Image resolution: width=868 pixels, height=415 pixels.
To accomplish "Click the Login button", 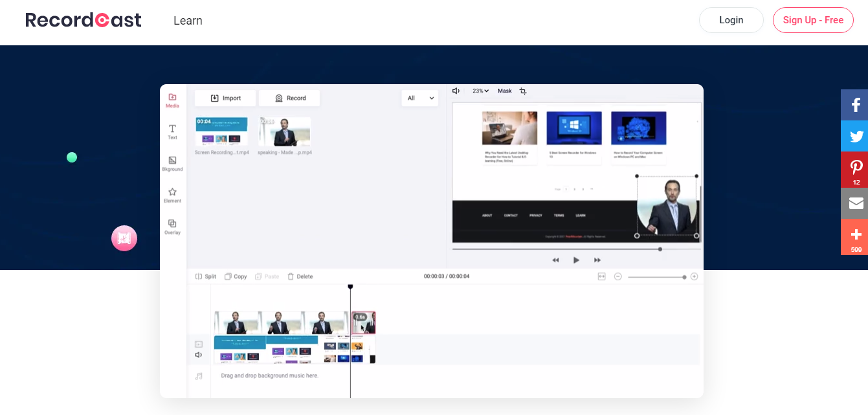I will click(731, 20).
